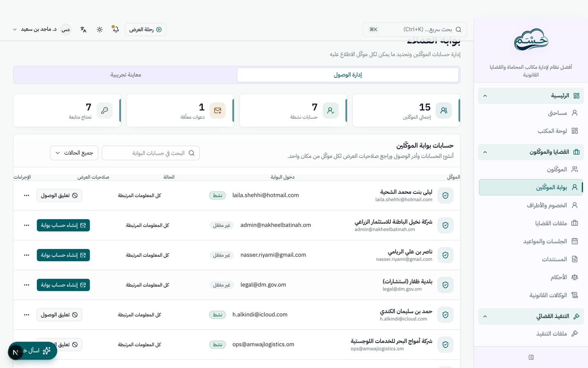This screenshot has width=588, height=368.
Task: Open جميع الحالات status filter dropdown
Action: 74,153
